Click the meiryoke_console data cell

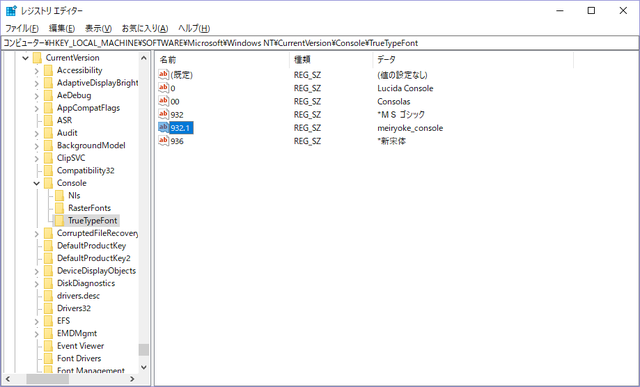coord(410,128)
